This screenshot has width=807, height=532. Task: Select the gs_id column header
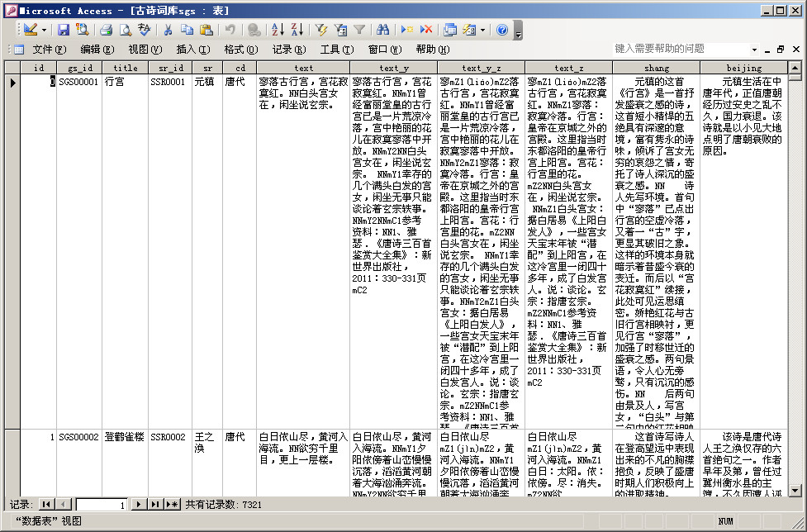pos(79,68)
